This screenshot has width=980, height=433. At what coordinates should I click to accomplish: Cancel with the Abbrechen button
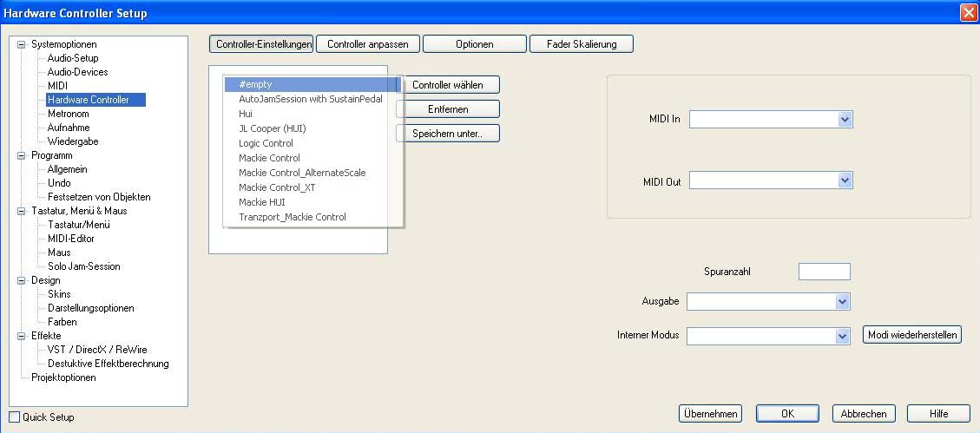(x=864, y=414)
